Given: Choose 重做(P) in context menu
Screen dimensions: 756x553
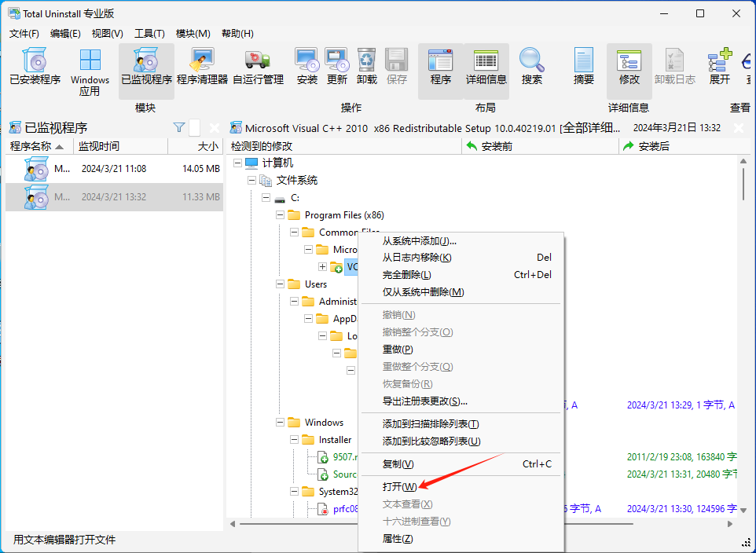Looking at the screenshot, I should click(461, 349).
